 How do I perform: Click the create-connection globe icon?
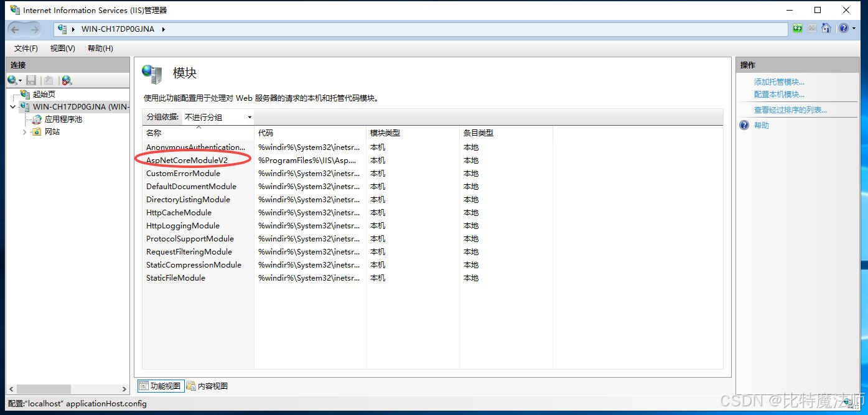click(12, 80)
